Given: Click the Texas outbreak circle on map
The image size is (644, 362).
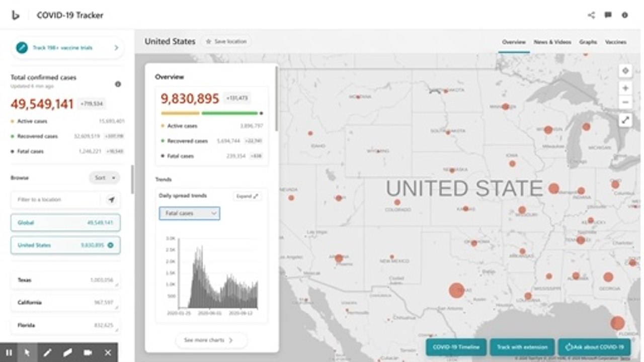Looking at the screenshot, I should (x=456, y=291).
